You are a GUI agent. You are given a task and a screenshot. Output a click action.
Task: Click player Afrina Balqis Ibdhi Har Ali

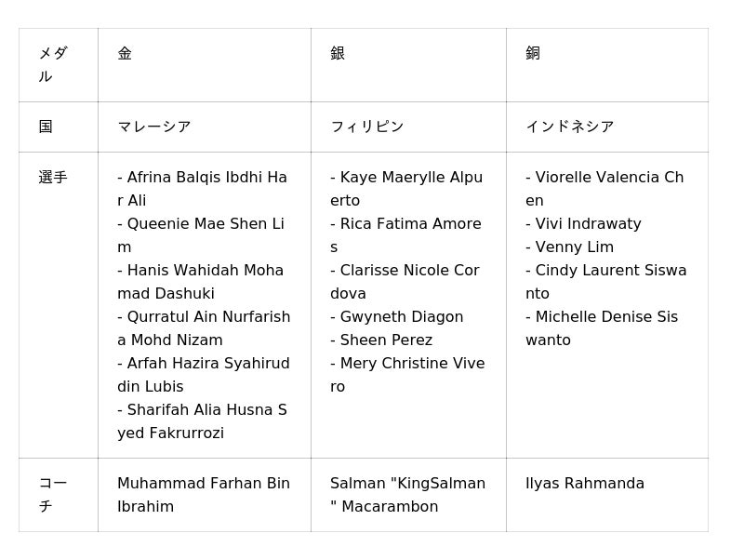[x=202, y=189]
